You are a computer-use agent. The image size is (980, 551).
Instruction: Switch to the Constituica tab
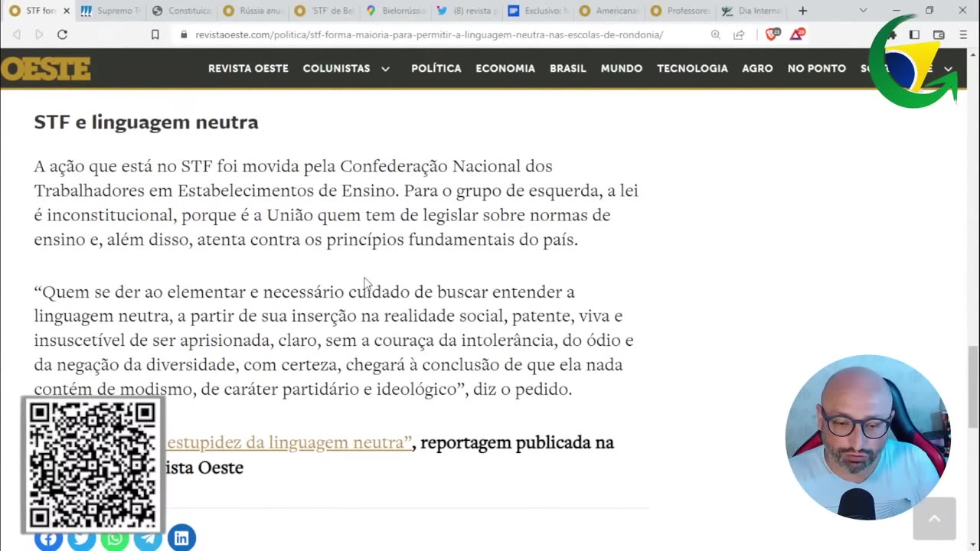(181, 11)
